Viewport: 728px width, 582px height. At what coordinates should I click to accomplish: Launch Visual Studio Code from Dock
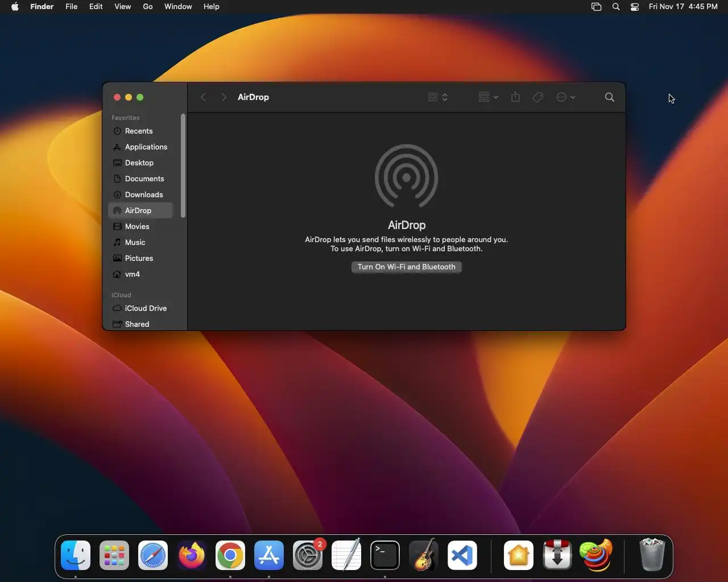click(462, 555)
